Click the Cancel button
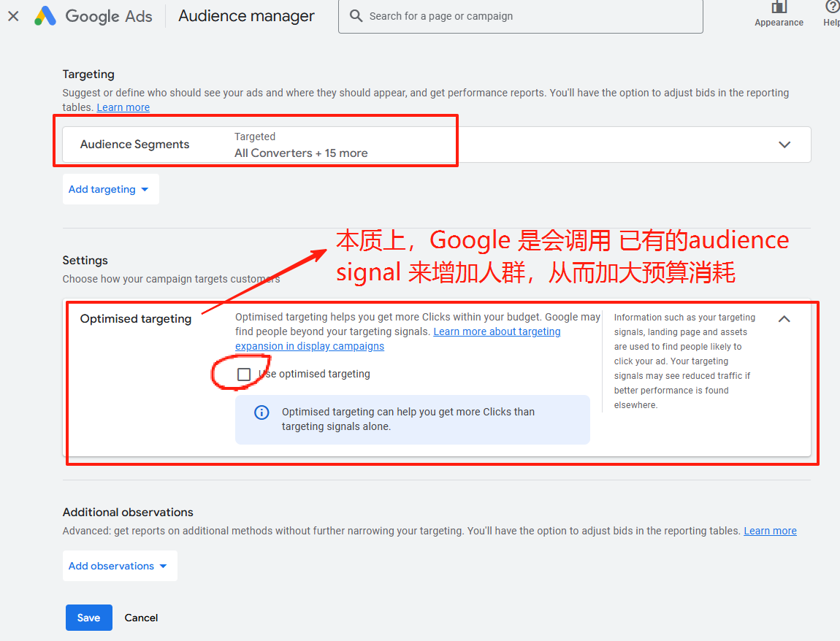The image size is (840, 641). (141, 618)
